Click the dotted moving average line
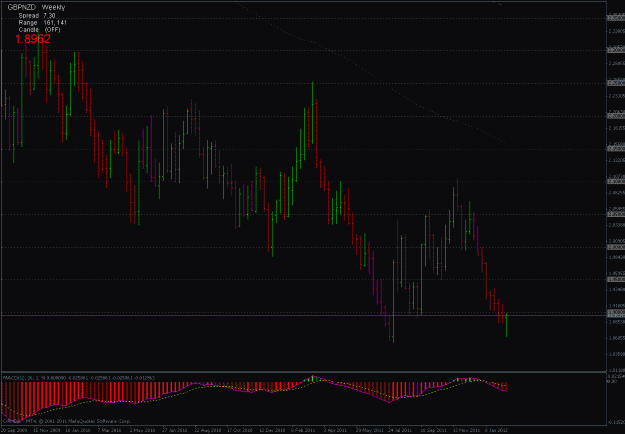625x434 pixels. coord(371,73)
